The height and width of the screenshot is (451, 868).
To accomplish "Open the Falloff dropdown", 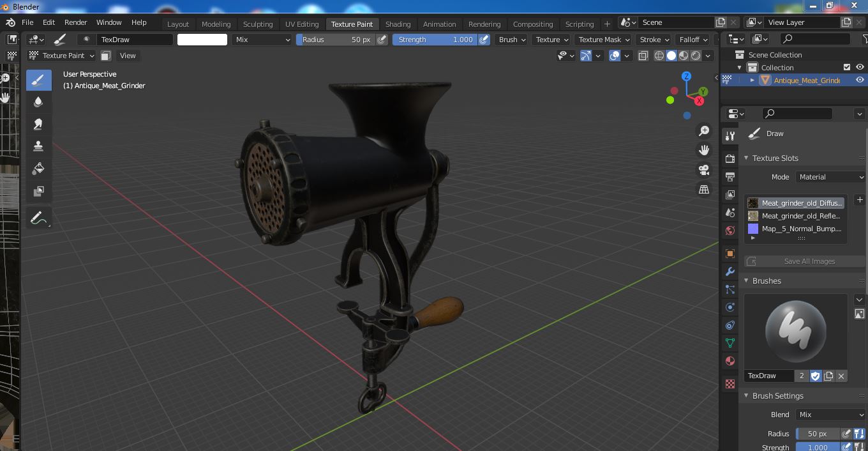I will [694, 40].
